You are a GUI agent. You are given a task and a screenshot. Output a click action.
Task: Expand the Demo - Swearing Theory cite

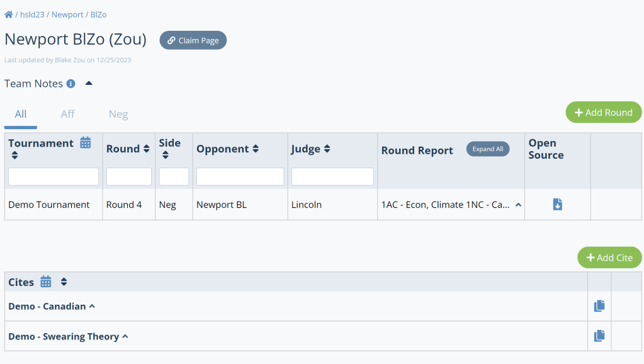point(125,336)
